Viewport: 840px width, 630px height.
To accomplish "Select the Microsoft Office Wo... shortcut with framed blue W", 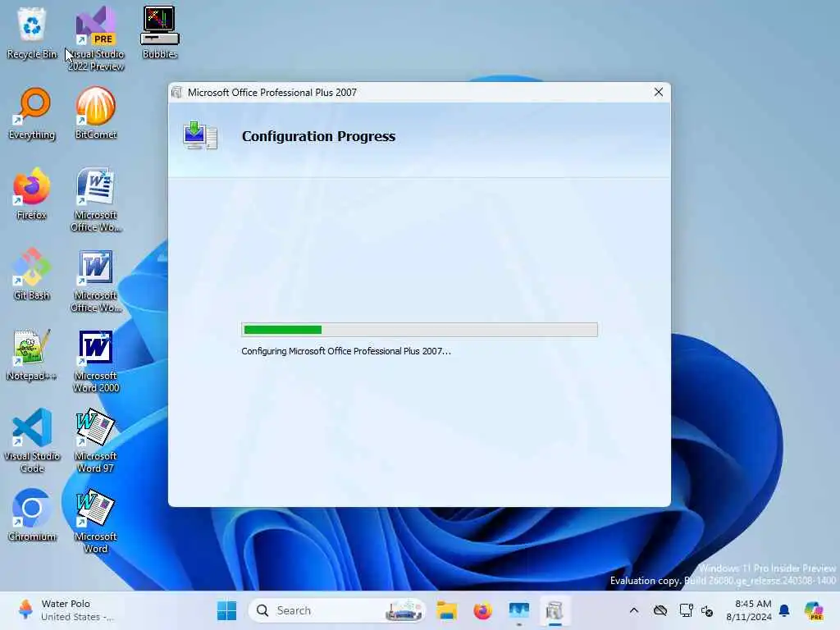I will pos(96,280).
